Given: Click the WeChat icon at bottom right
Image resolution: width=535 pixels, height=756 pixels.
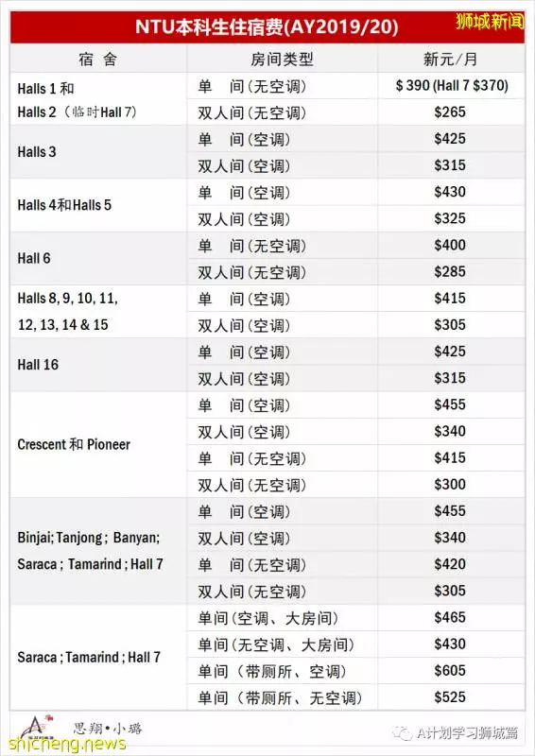Looking at the screenshot, I should [x=403, y=733].
